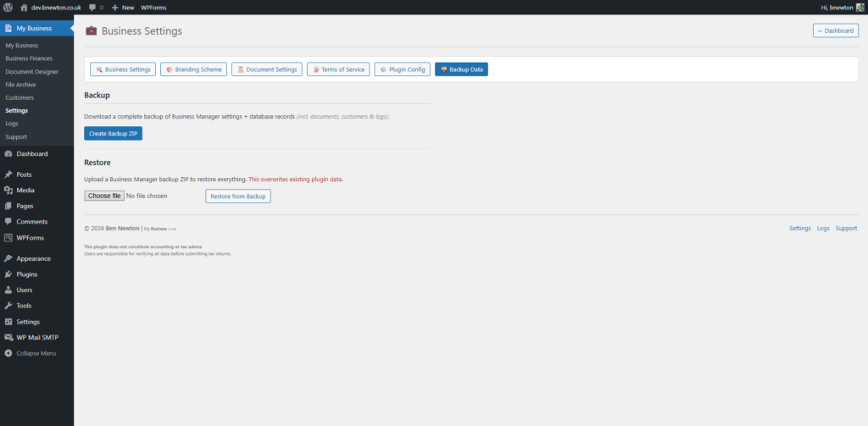Open the comments bubble icon in admin bar
The image size is (868, 426).
[92, 7]
